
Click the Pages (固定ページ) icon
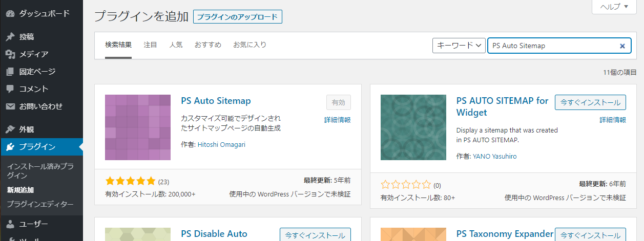pos(10,72)
